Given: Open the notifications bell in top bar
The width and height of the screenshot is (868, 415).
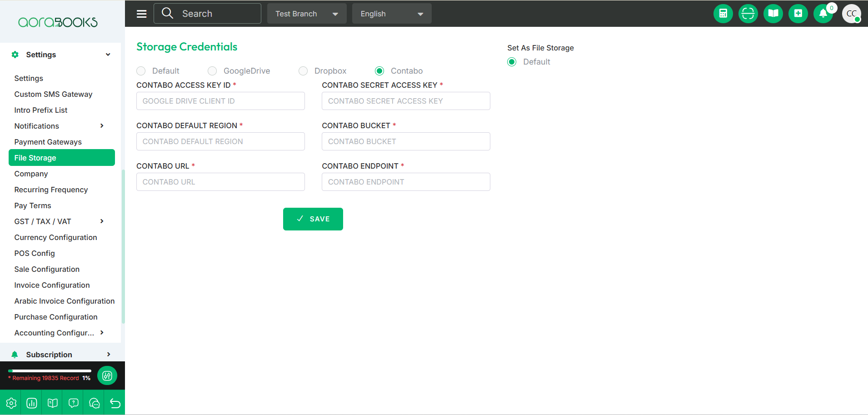Looking at the screenshot, I should pyautogui.click(x=823, y=14).
